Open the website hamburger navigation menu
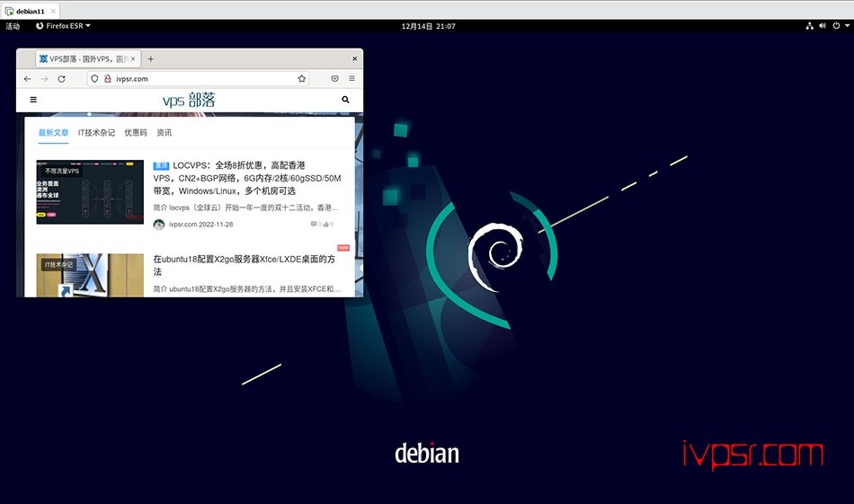Viewport: 854px width, 504px height. pyautogui.click(x=33, y=100)
